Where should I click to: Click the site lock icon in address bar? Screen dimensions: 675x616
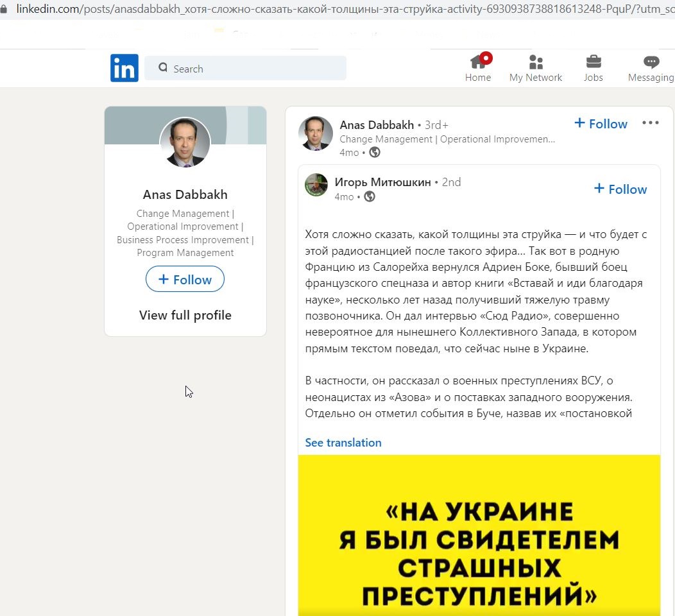coord(3,8)
